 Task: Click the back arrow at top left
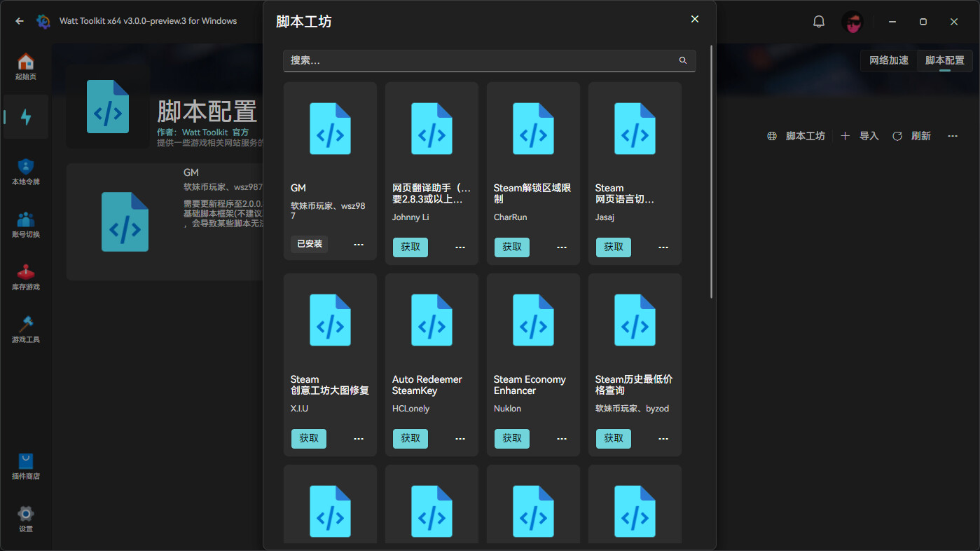pos(19,21)
